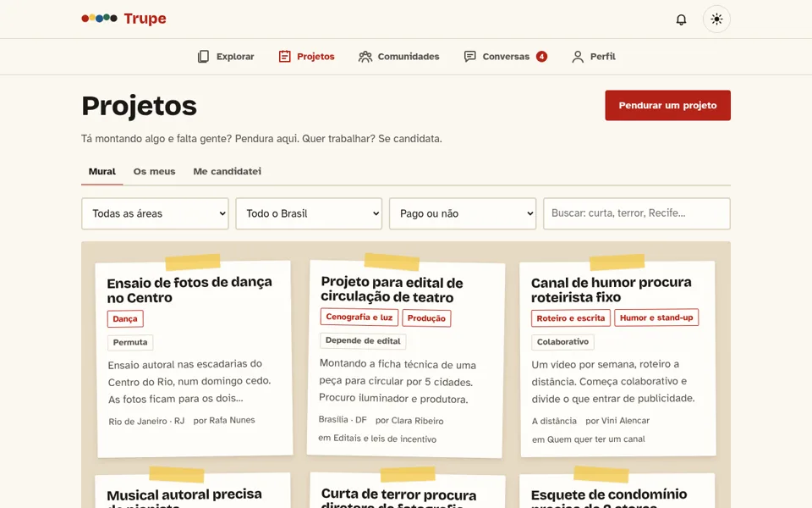Click the Conversas unread badge showing 4
Screen dimensions: 812x508
click(541, 57)
